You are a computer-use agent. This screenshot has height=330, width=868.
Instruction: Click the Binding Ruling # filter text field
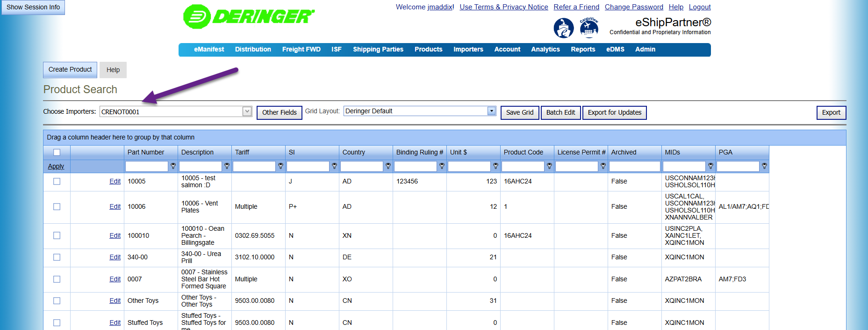(416, 166)
